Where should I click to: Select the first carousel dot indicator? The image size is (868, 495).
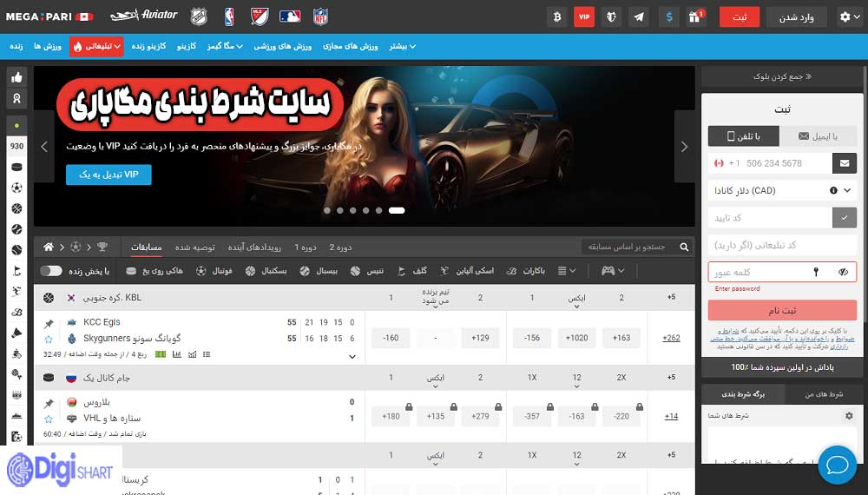coord(327,210)
